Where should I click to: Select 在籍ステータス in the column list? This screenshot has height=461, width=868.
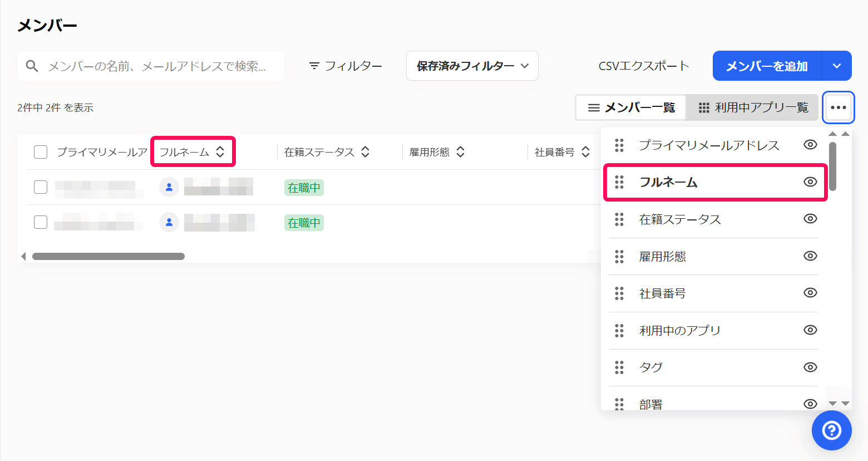click(x=680, y=219)
